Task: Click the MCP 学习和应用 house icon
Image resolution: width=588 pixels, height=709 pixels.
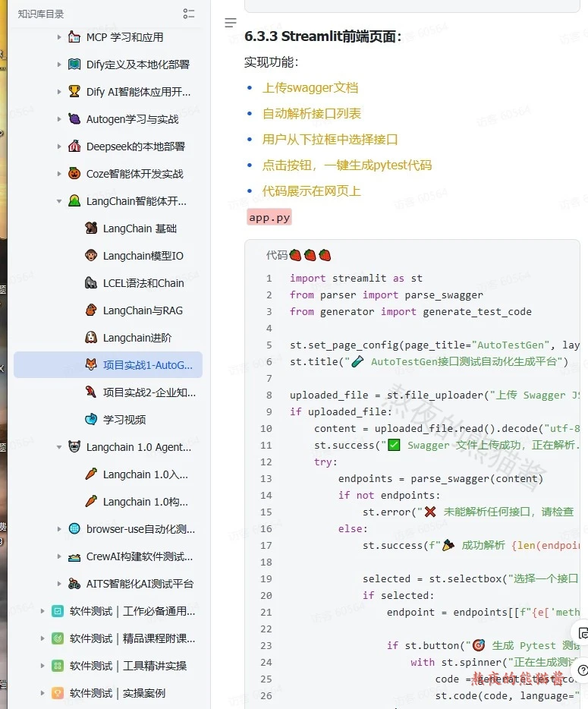Action: (74, 36)
